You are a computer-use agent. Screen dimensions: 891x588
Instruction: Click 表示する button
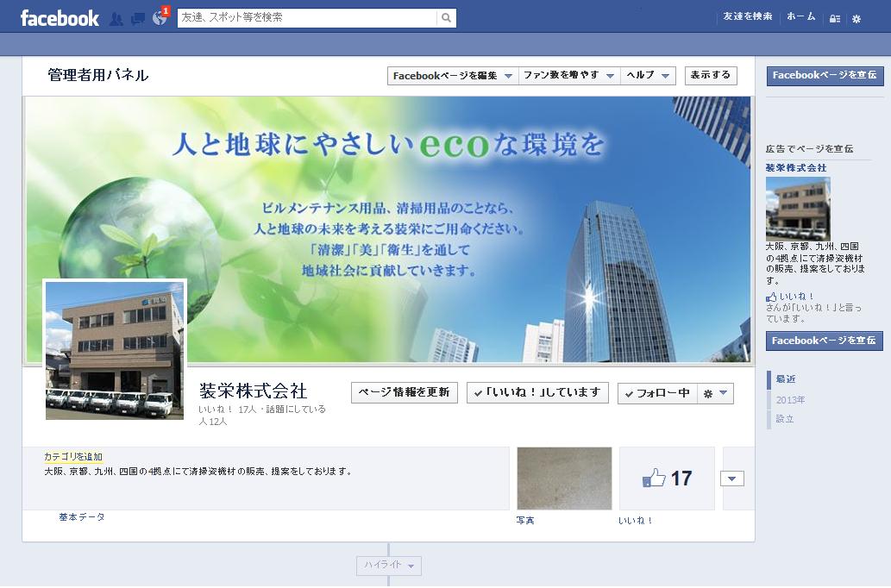711,75
